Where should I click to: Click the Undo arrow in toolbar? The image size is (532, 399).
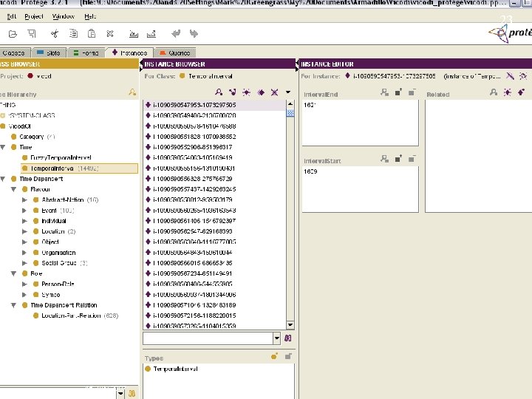click(176, 34)
